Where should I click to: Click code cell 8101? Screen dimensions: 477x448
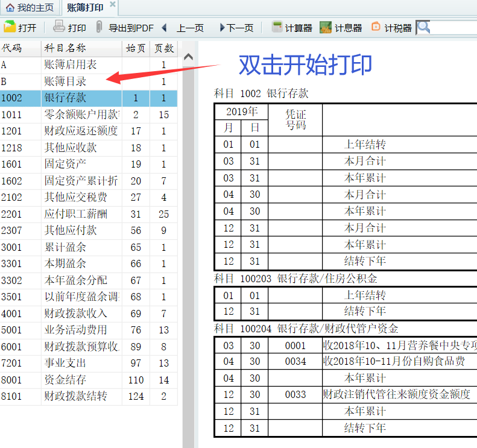point(21,396)
